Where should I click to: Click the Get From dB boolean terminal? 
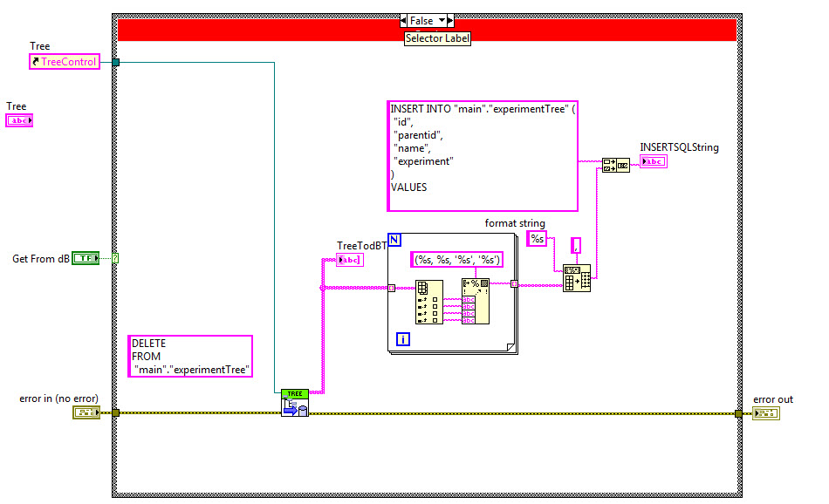pos(85,258)
